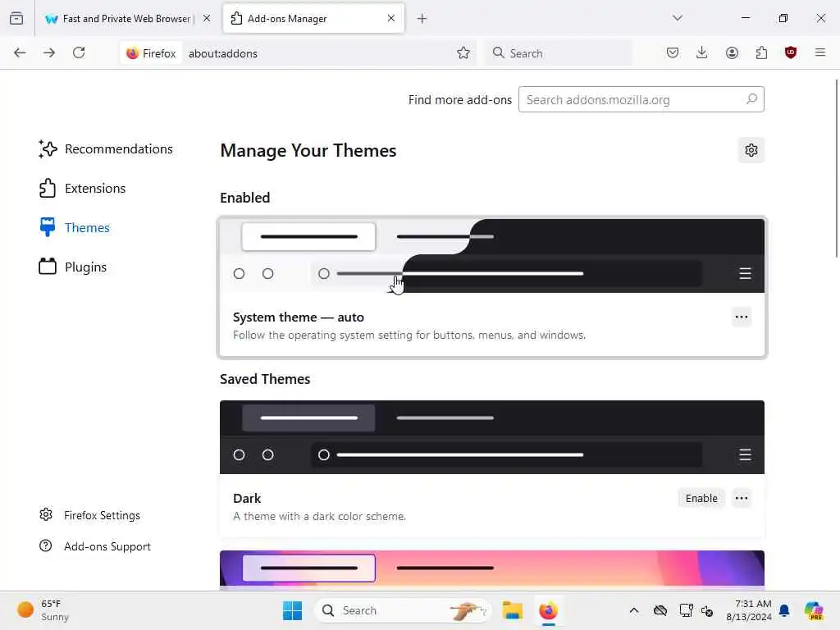Reload the current page
Image resolution: width=840 pixels, height=630 pixels.
point(79,52)
